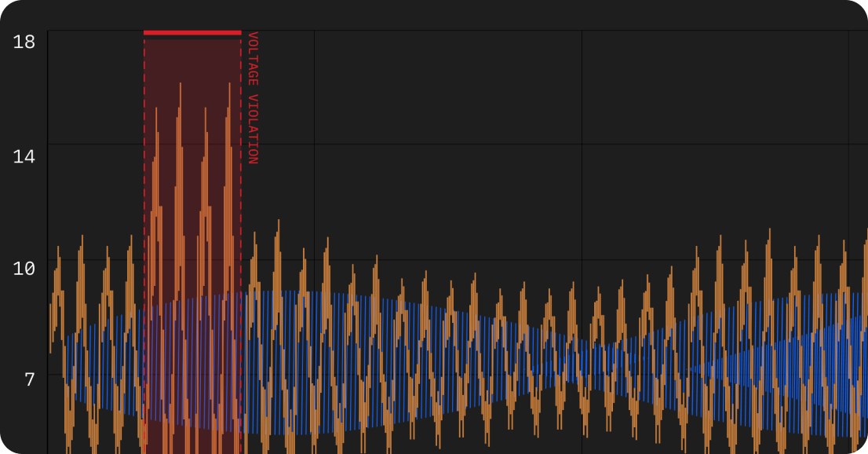Click the 'VOLTAGE VIOLATION' annotation label
Viewport: 868px width, 454px height.
point(253,98)
